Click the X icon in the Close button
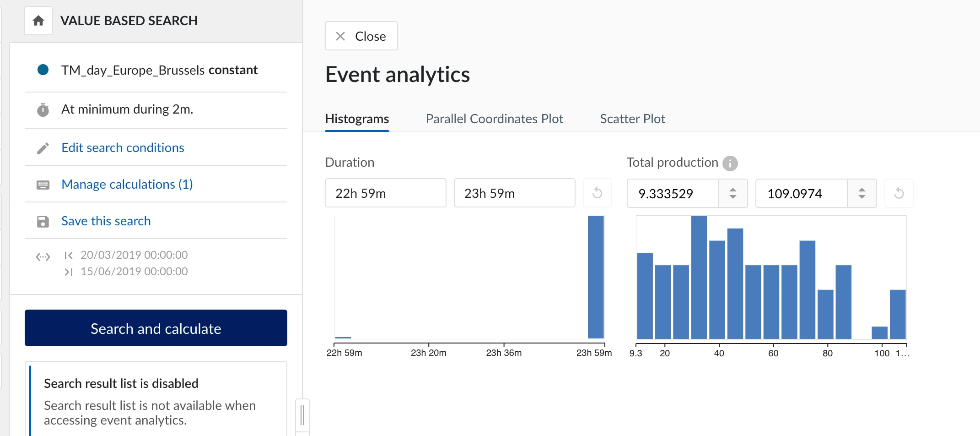 tap(339, 36)
